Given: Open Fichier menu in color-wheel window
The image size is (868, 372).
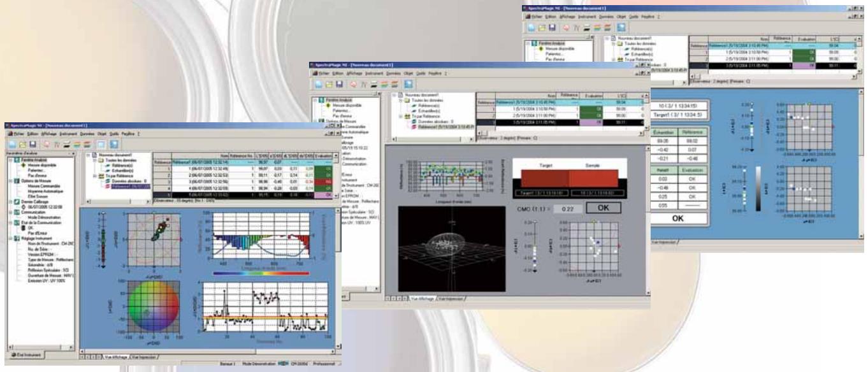Looking at the screenshot, I should tap(18, 134).
